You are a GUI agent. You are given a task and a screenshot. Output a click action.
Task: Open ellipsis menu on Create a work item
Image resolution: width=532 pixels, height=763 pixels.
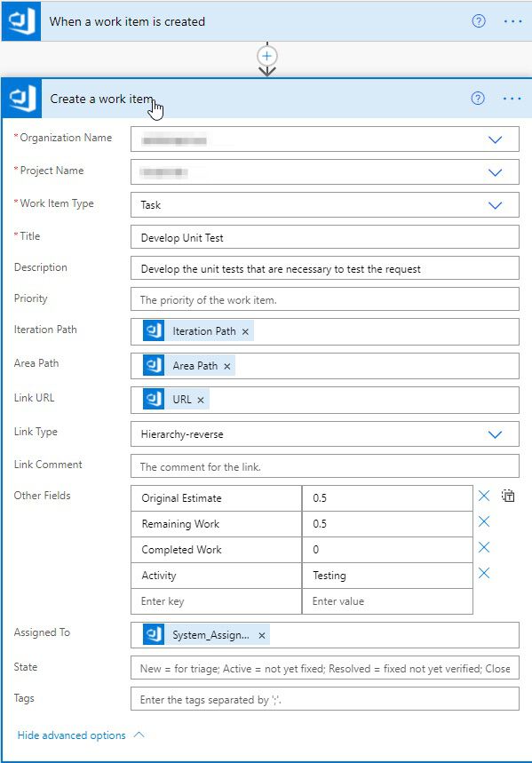[512, 99]
